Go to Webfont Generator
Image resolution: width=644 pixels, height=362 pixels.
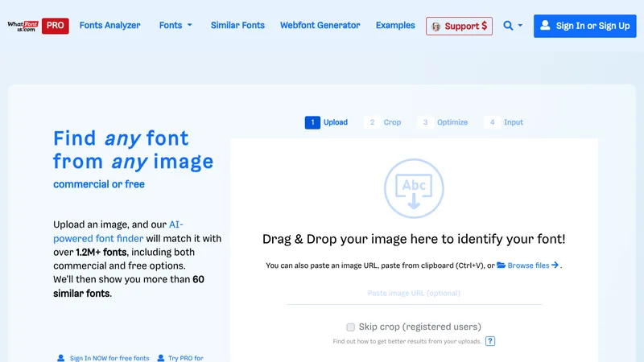click(320, 26)
